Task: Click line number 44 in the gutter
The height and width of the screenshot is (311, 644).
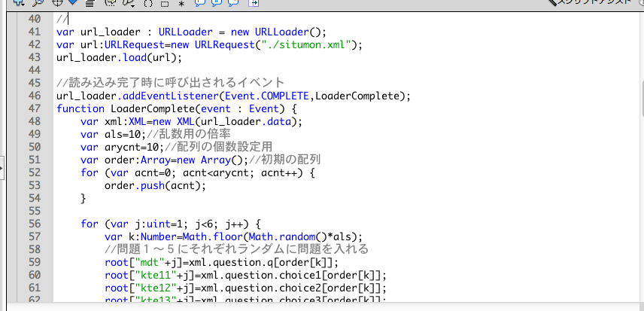Action: [35, 70]
